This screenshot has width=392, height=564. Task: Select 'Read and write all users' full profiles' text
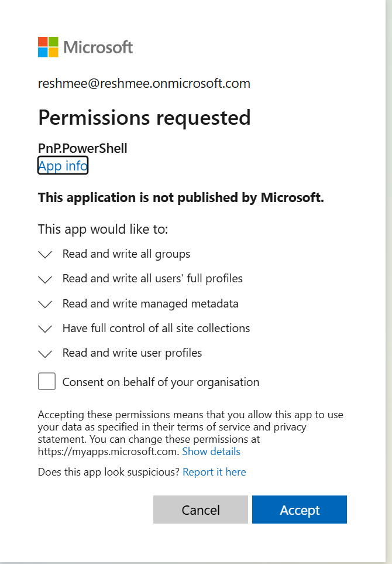[152, 279]
